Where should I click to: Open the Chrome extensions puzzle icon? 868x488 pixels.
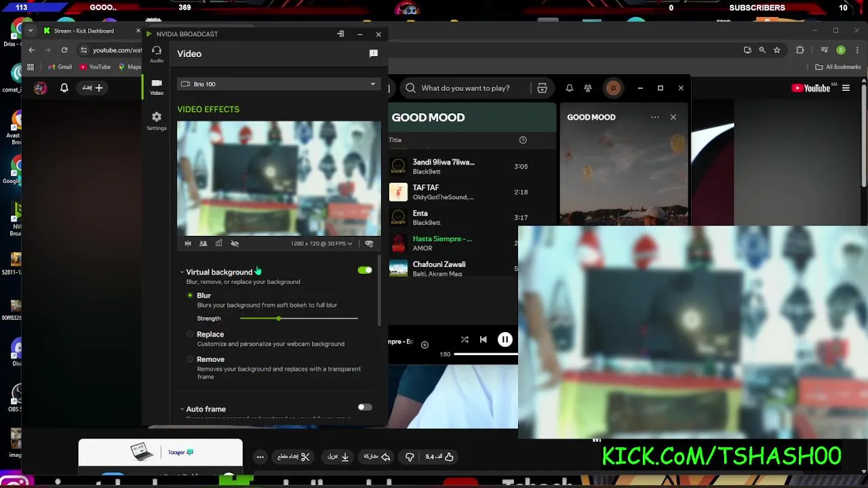(x=800, y=50)
